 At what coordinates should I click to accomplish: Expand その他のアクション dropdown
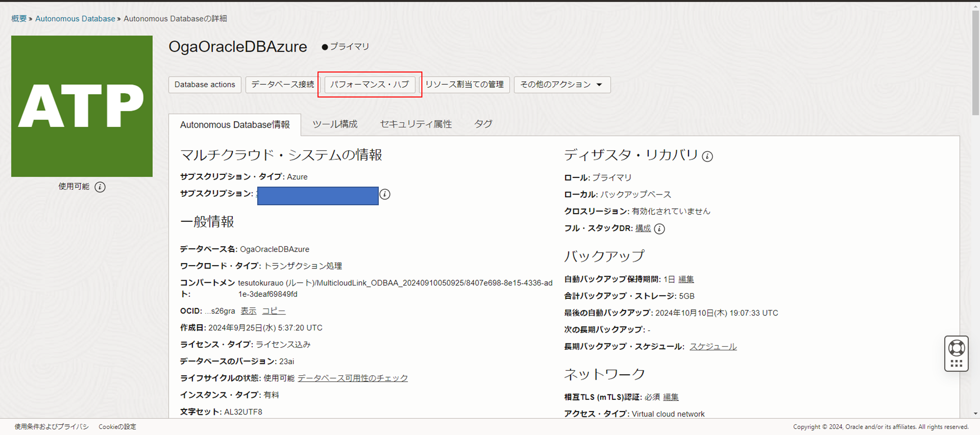562,85
